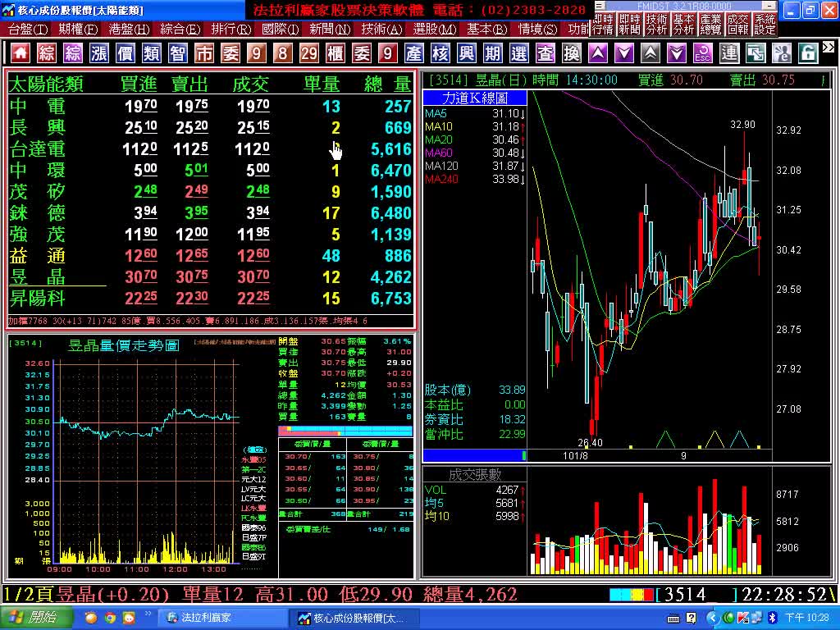Image resolution: width=840 pixels, height=630 pixels.
Task: Select the 中環 stock row
Action: 211,171
